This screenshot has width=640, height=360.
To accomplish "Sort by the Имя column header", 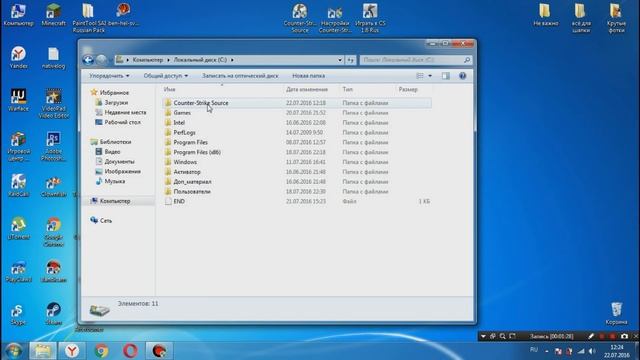I will (x=222, y=89).
